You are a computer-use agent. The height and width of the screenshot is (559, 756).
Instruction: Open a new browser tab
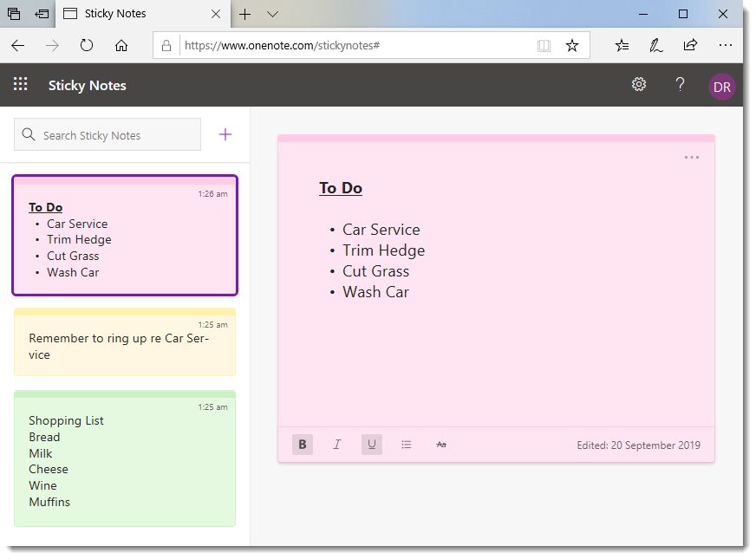(x=245, y=15)
